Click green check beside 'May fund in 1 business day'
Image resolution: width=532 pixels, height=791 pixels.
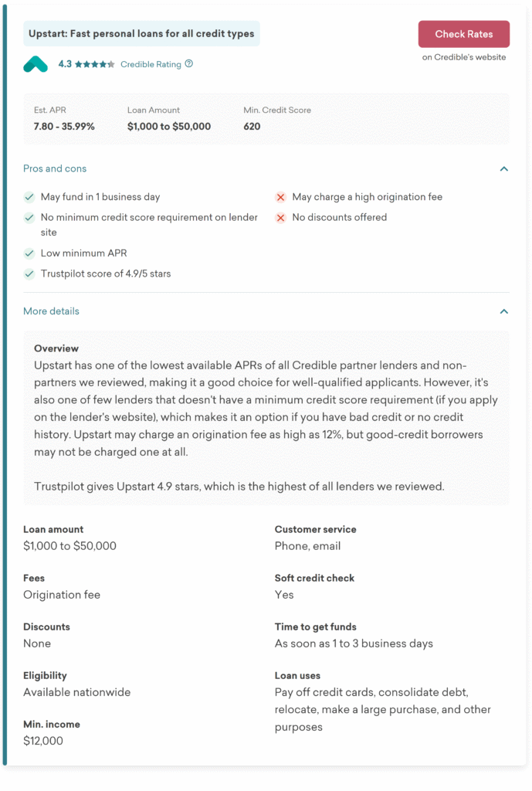pyautogui.click(x=29, y=197)
